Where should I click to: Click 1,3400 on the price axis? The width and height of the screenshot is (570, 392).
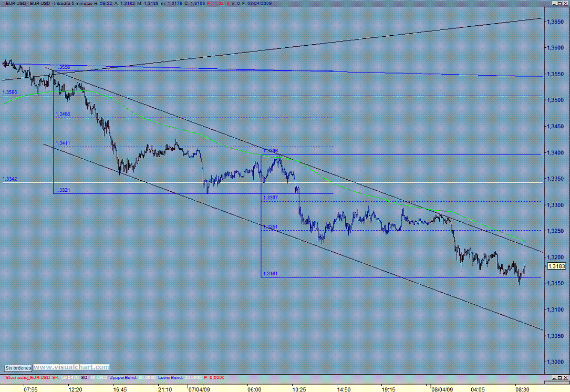click(555, 153)
